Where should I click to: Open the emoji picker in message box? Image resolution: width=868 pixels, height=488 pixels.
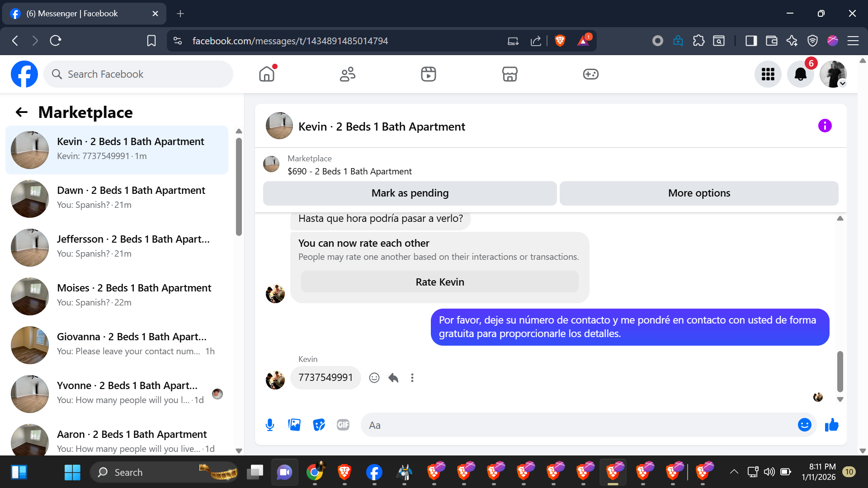(805, 425)
